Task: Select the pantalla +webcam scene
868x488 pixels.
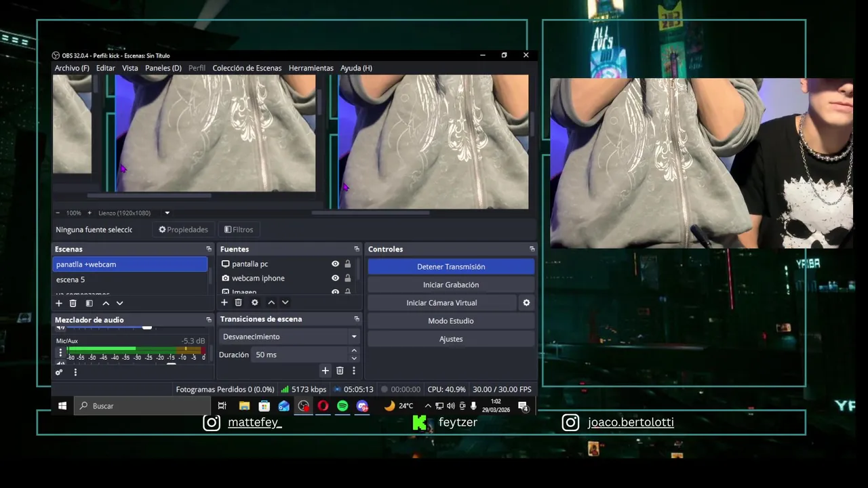Action: [x=130, y=264]
